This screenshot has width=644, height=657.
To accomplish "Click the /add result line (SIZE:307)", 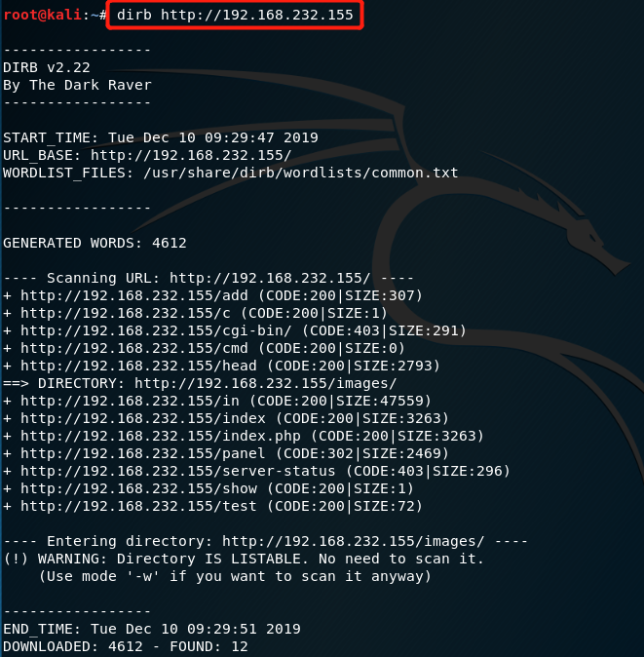I will click(212, 295).
